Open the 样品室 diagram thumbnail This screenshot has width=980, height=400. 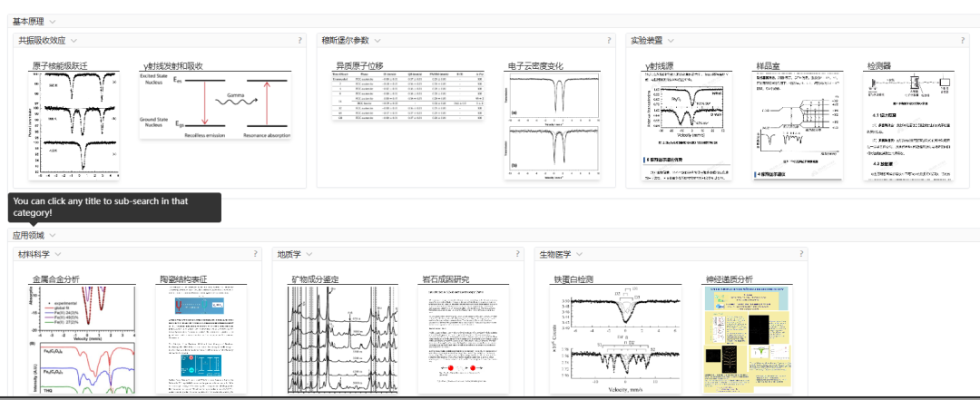click(x=798, y=126)
